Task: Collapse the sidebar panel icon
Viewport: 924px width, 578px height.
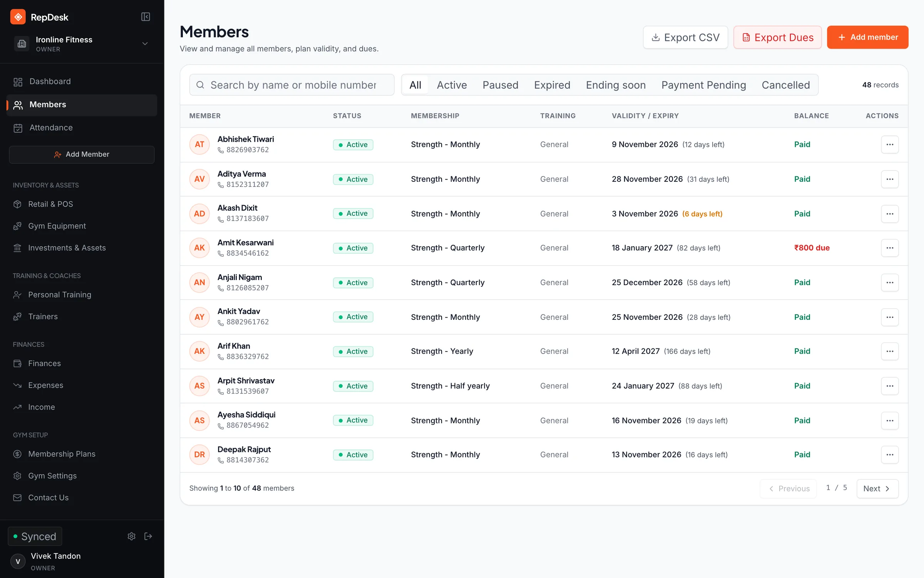Action: click(146, 17)
